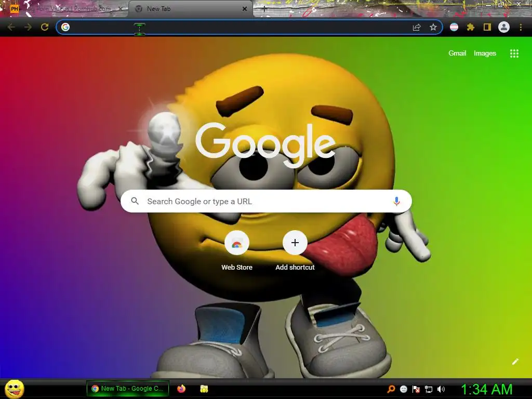Open the Images link

pos(485,54)
